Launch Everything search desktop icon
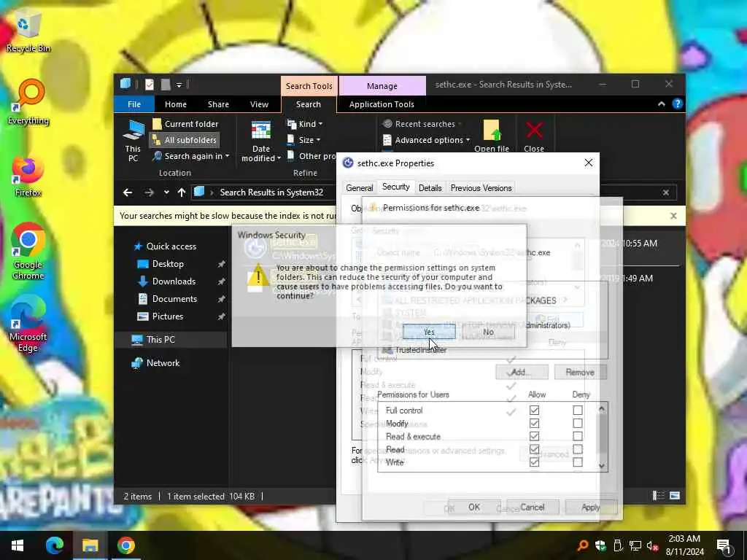 click(28, 102)
